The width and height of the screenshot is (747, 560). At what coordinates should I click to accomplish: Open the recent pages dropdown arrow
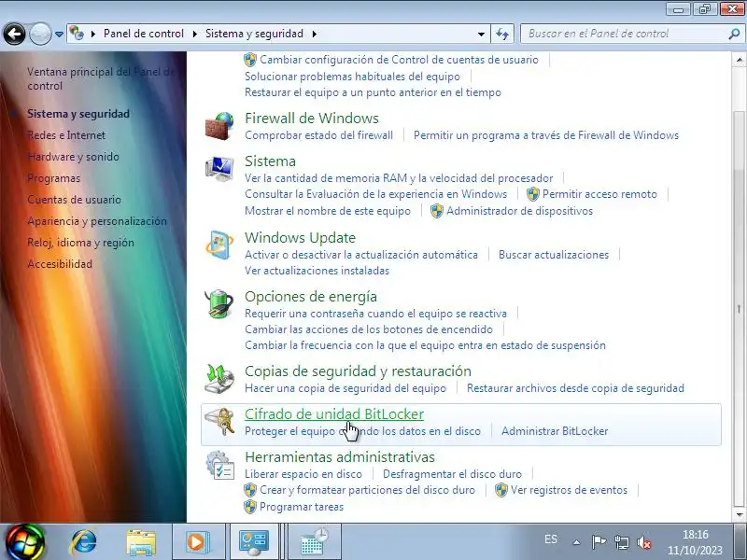coord(59,35)
